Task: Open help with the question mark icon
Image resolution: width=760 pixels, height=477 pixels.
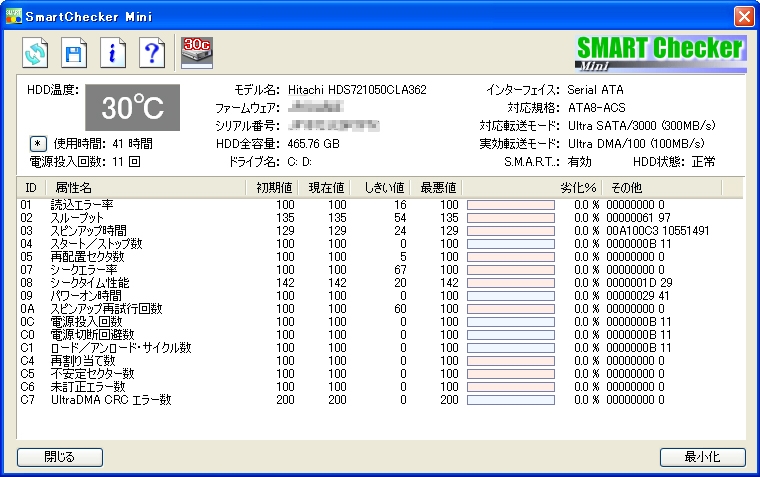Action: point(150,53)
